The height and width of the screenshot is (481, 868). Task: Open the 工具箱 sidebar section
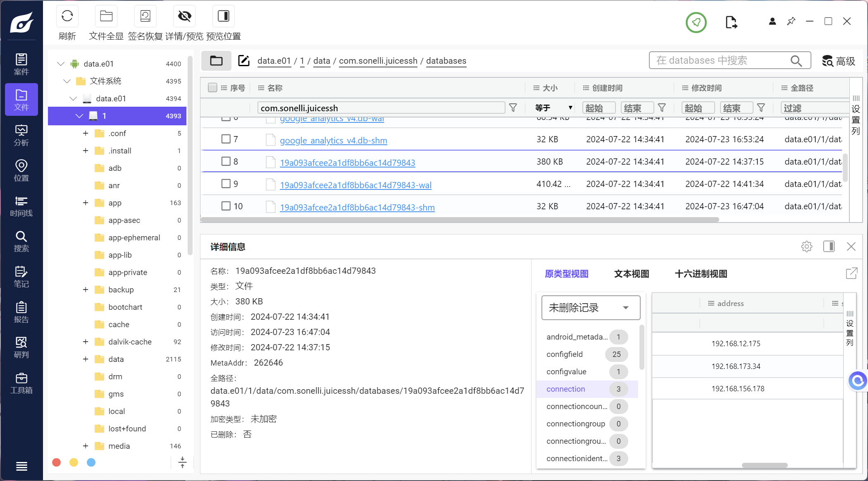pos(21,383)
